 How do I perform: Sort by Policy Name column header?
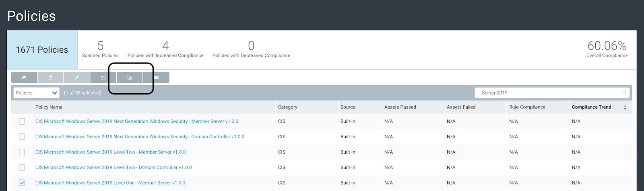(49, 107)
